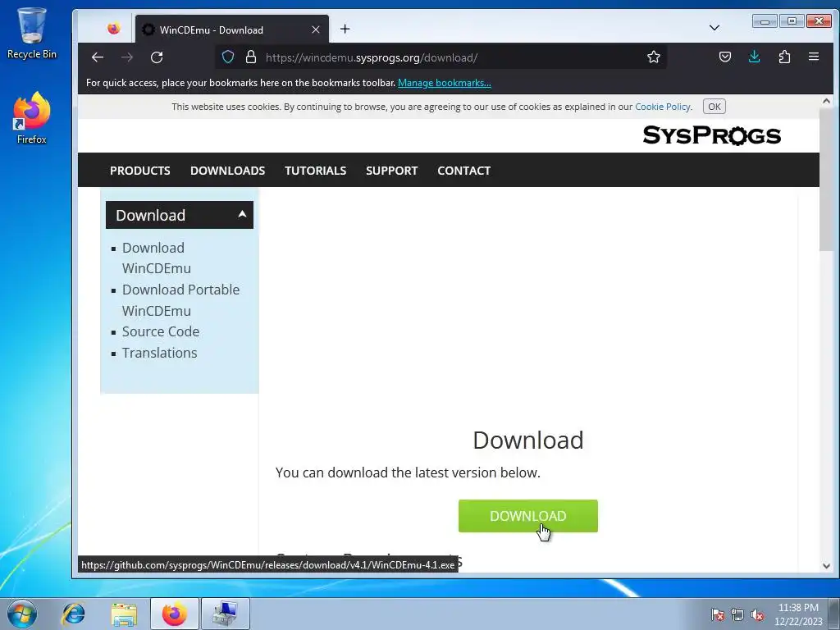Switch to Firefox taskbar button
The height and width of the screenshot is (630, 840).
pyautogui.click(x=175, y=614)
